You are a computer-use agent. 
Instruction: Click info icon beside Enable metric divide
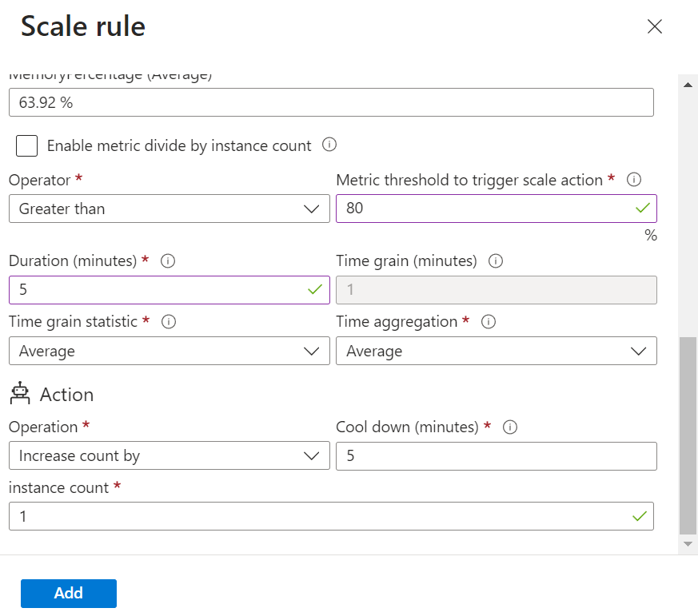click(x=329, y=145)
